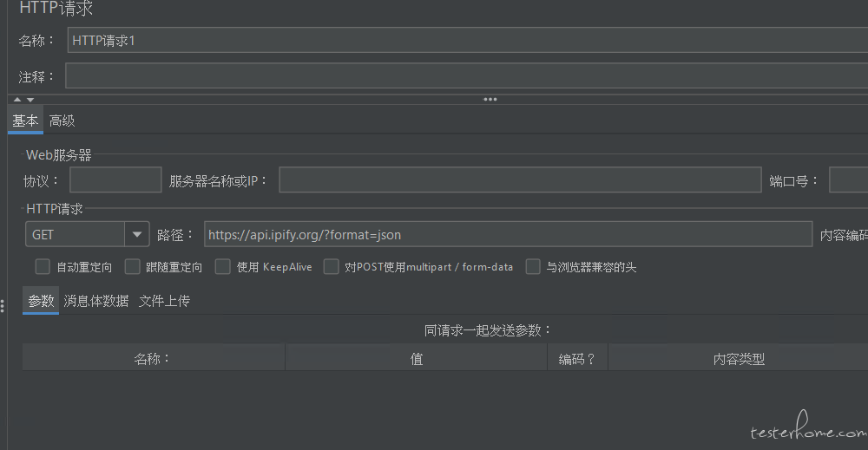Select the 参数 tab

(41, 301)
